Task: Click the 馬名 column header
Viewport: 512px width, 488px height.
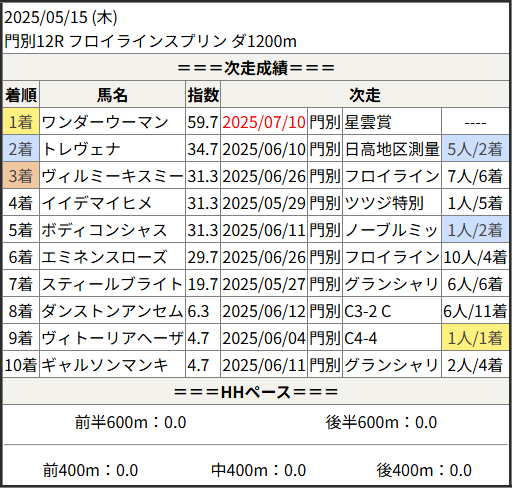Action: click(112, 95)
